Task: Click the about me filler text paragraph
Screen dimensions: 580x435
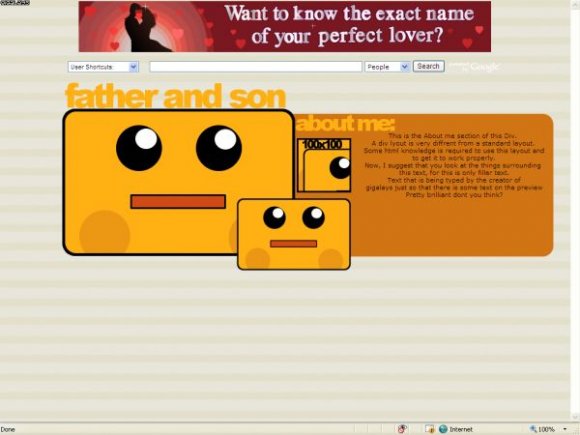Action: tap(453, 165)
